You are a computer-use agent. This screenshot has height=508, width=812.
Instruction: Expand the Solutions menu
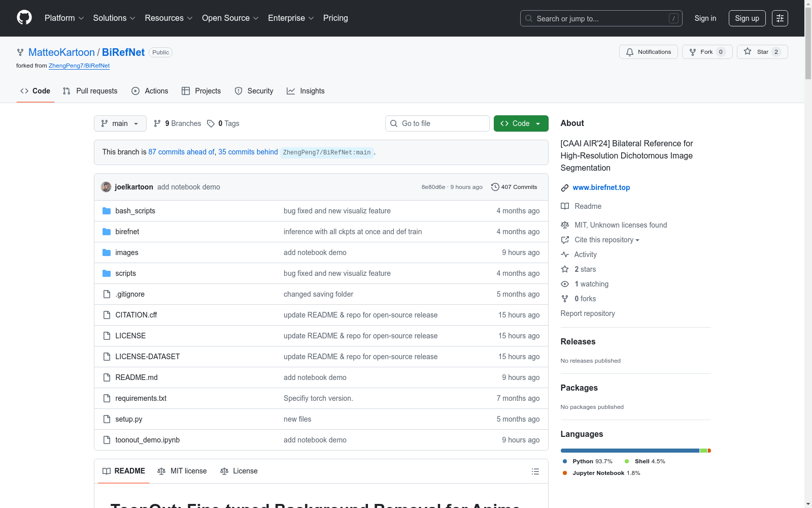click(114, 18)
